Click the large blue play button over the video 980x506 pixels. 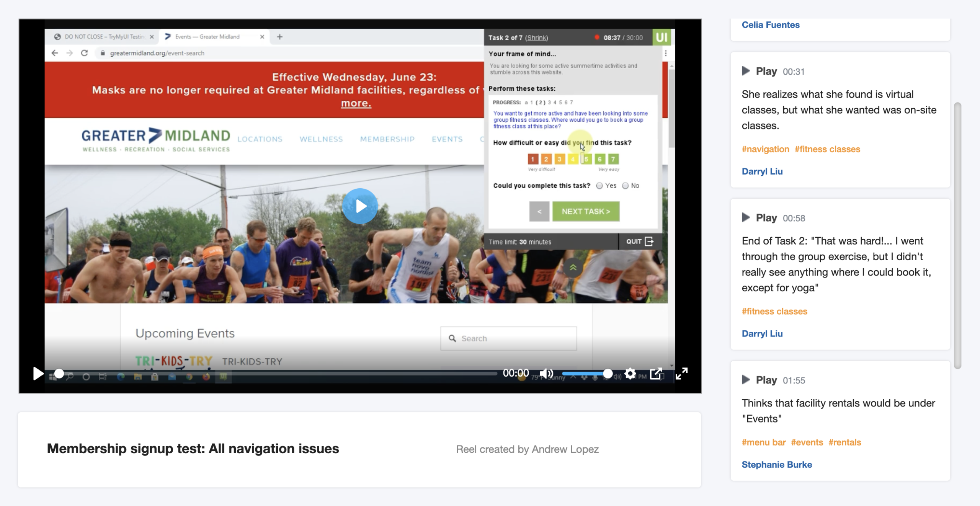point(360,206)
